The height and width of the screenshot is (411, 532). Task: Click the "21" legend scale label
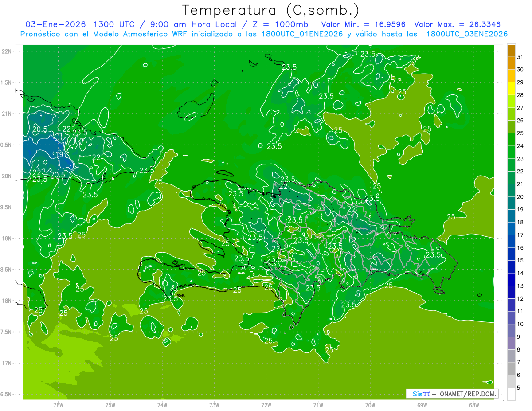[x=520, y=184]
